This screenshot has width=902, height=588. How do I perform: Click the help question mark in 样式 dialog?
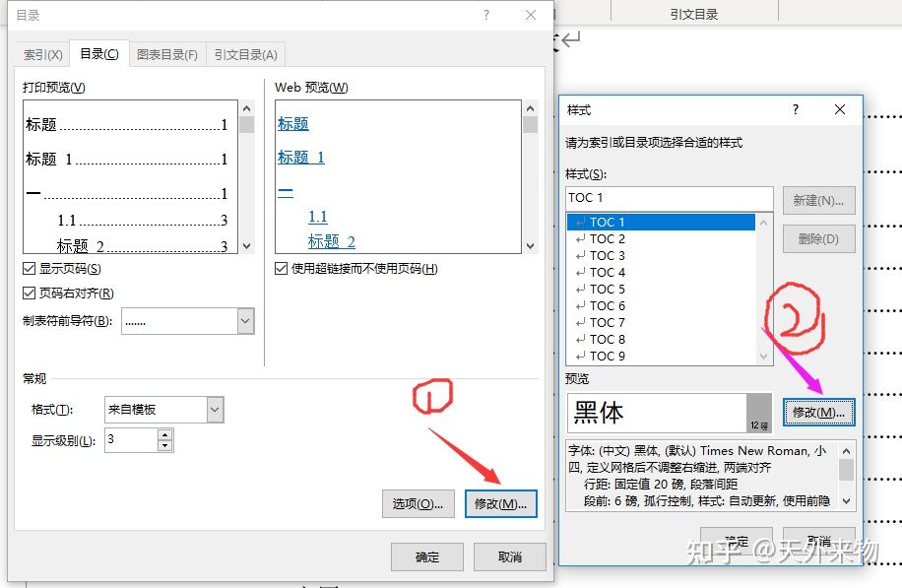point(796,109)
